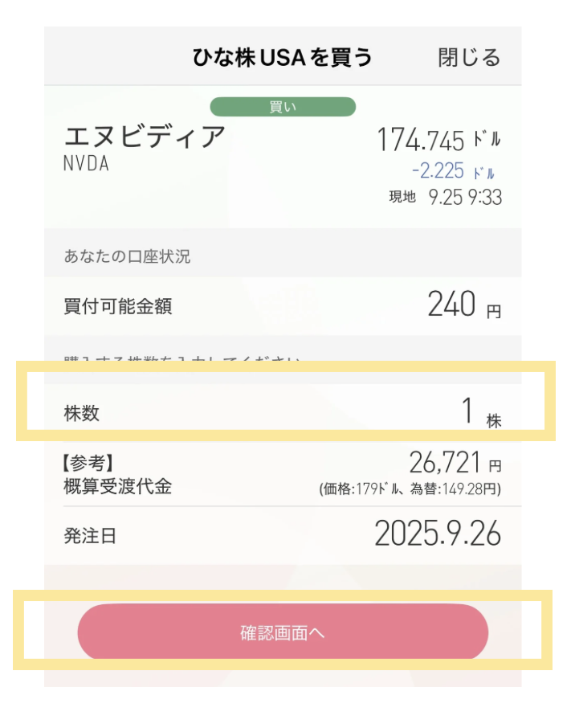Screen dimensions: 575x728
Task: Click the 株数 row label
Action: 82,414
